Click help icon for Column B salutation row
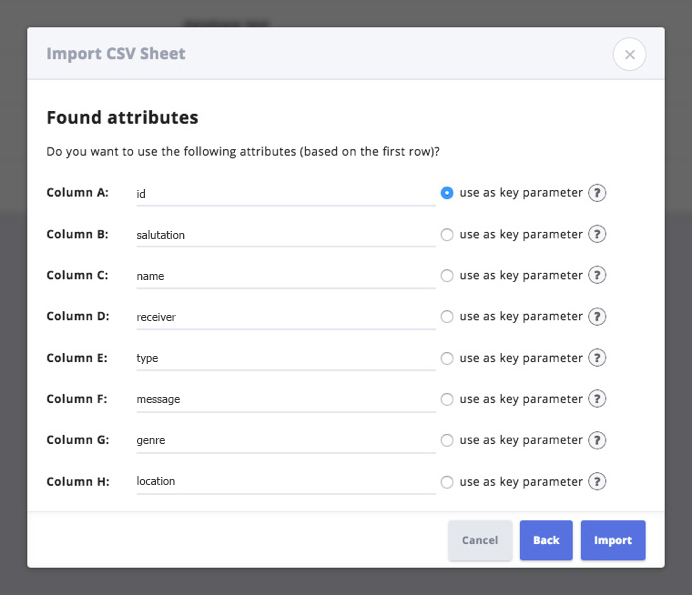Screen dimensions: 692x595 point(597,234)
